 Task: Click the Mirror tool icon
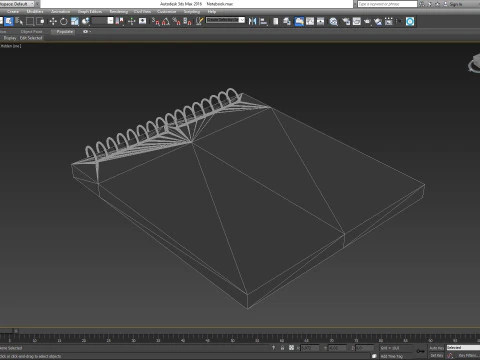252,21
